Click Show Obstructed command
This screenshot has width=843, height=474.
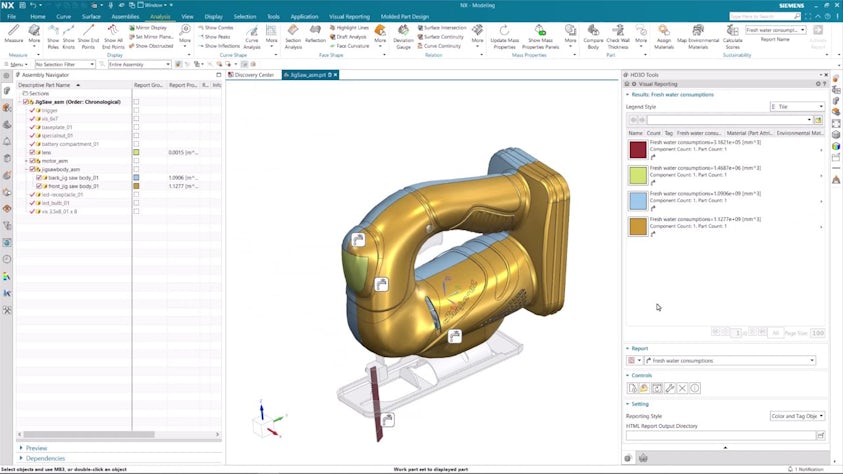151,46
